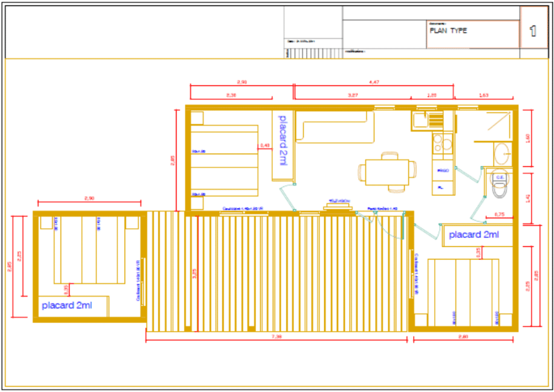
Task: Select the toilet symbol in the W.C.
Action: [499, 186]
